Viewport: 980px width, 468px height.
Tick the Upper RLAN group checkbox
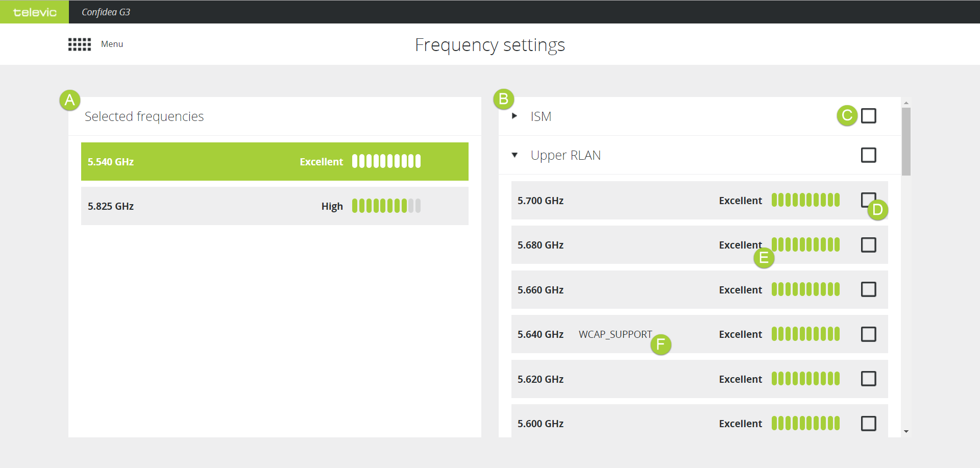pos(868,155)
